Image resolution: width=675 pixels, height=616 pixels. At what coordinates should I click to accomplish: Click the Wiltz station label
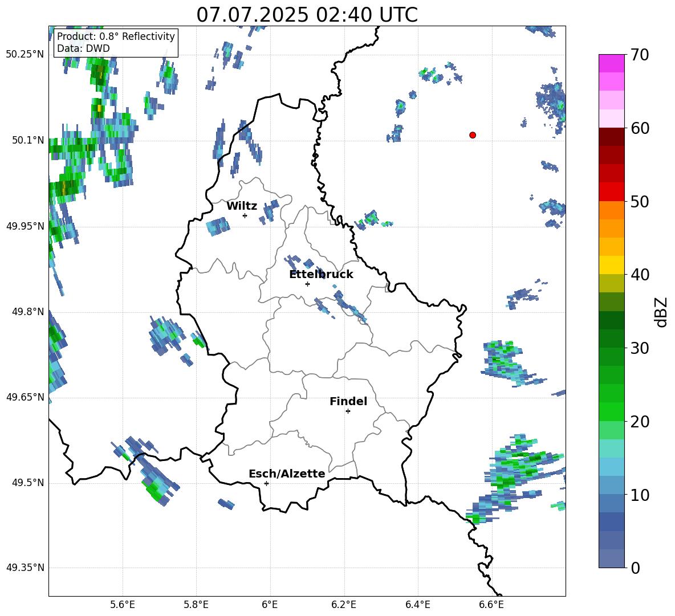(242, 206)
